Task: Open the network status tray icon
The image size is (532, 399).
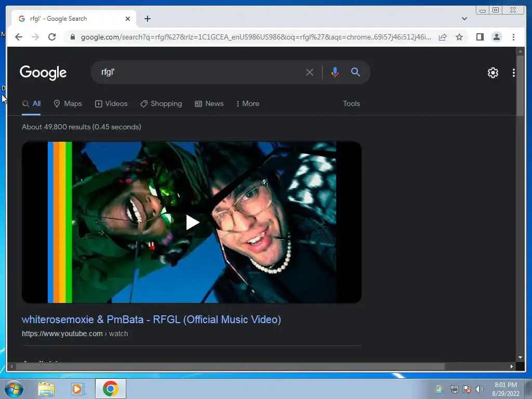Action: (x=454, y=389)
